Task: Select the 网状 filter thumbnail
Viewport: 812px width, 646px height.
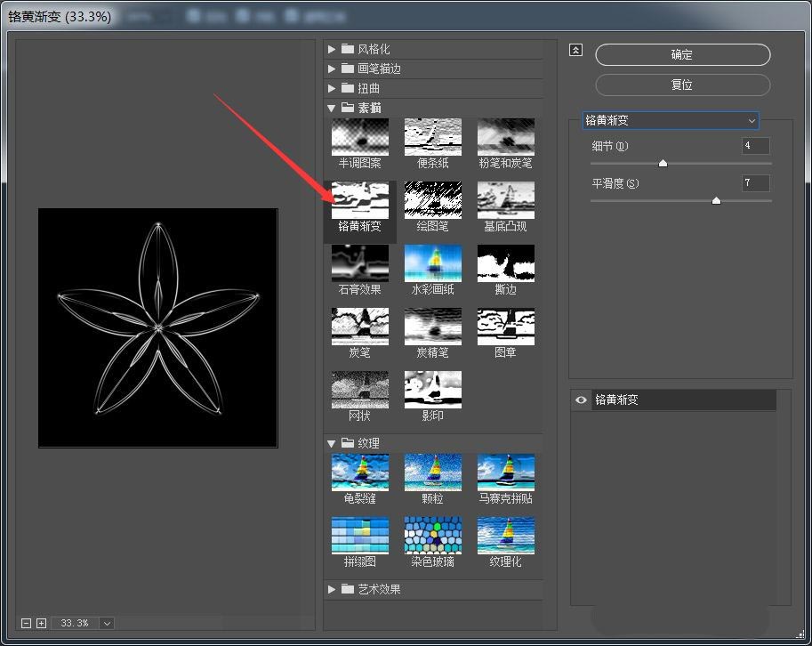Action: 360,390
